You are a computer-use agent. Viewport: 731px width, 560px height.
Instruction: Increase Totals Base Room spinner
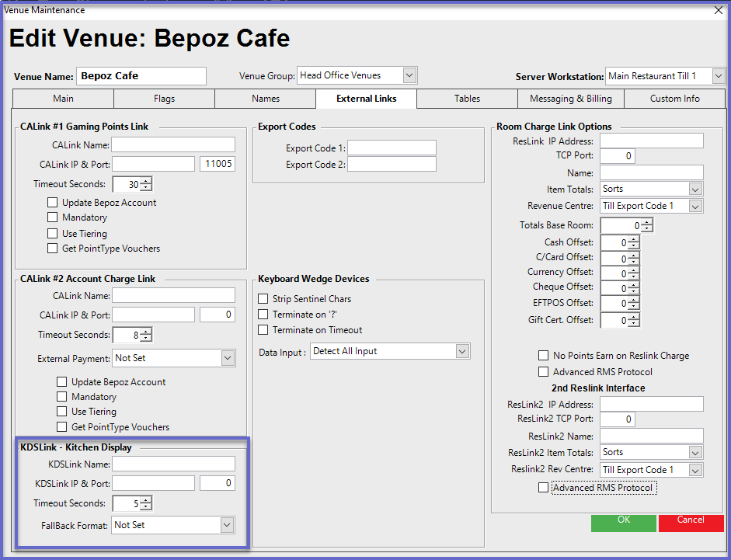coord(646,222)
